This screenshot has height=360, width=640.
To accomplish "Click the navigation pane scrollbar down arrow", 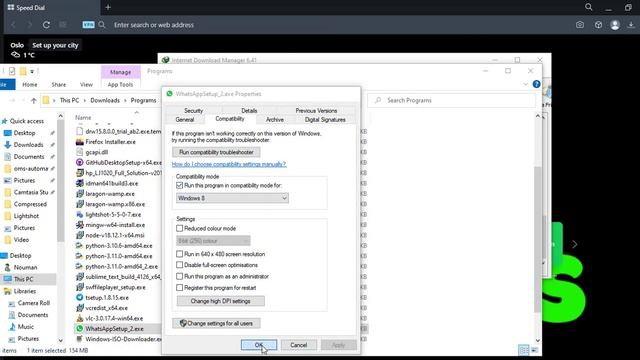I will 60,340.
